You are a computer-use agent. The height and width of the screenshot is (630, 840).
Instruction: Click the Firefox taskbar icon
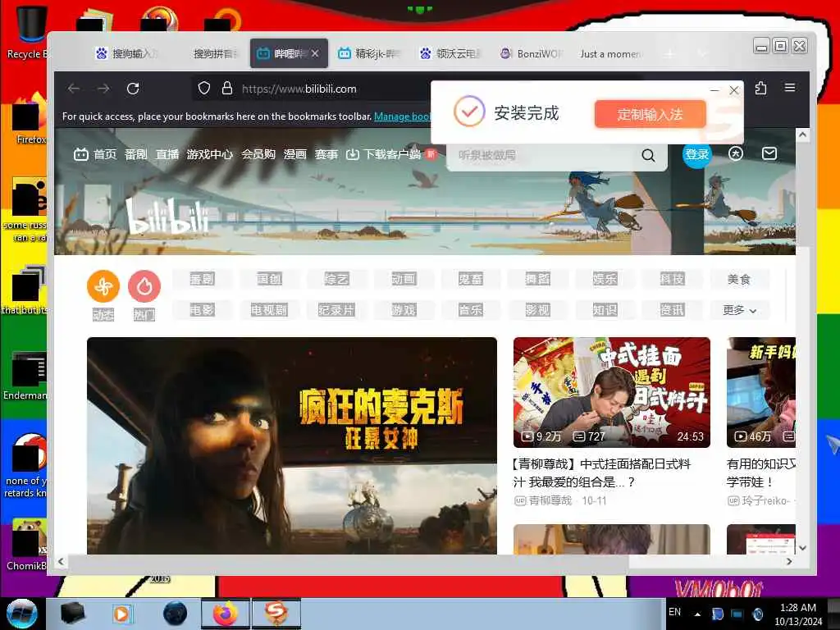point(225,614)
